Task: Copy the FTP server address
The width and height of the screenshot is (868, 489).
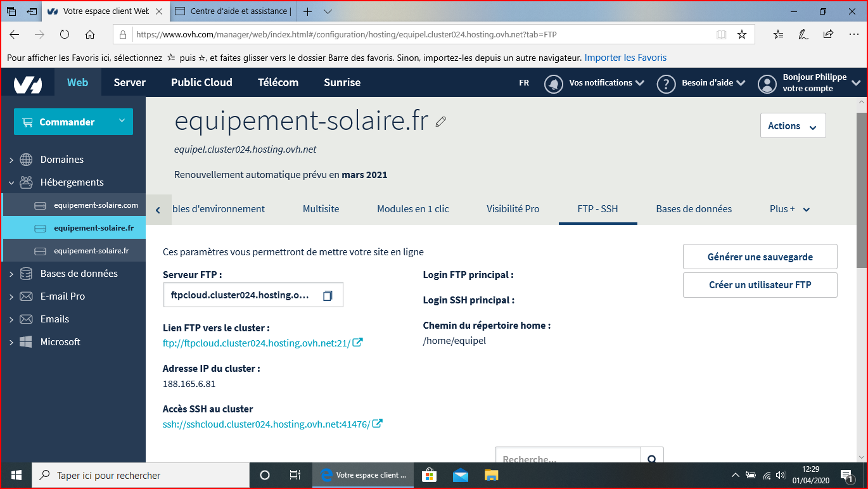Action: click(328, 295)
